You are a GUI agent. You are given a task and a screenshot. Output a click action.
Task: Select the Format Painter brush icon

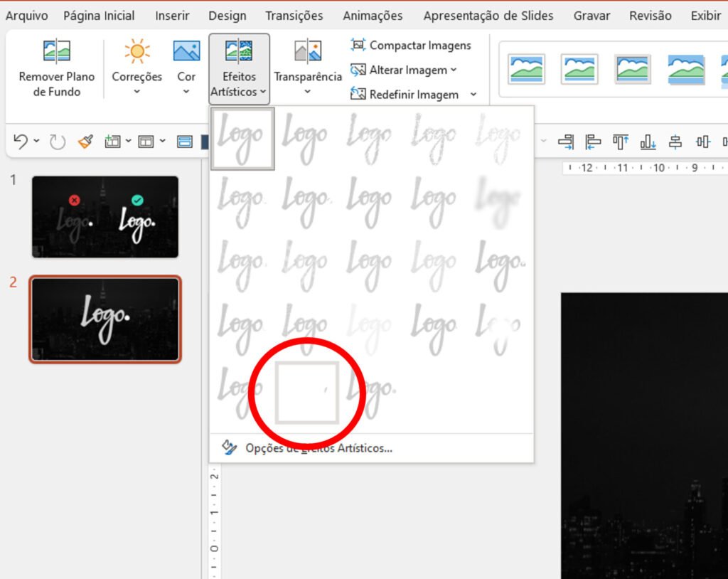85,142
